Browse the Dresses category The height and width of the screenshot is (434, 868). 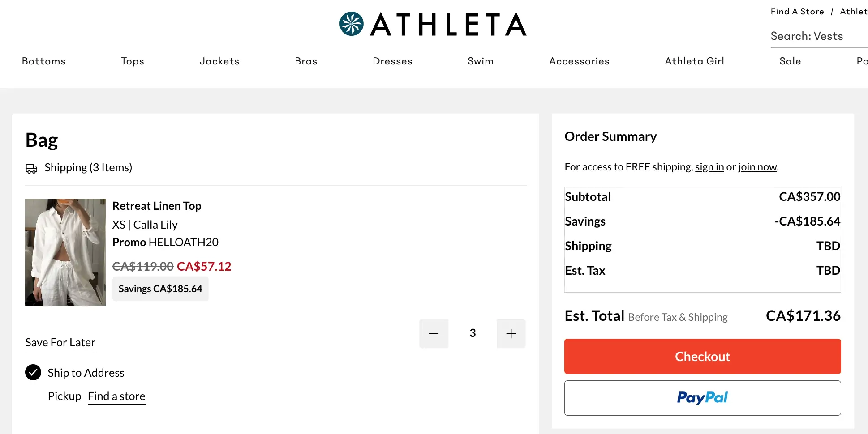(392, 61)
